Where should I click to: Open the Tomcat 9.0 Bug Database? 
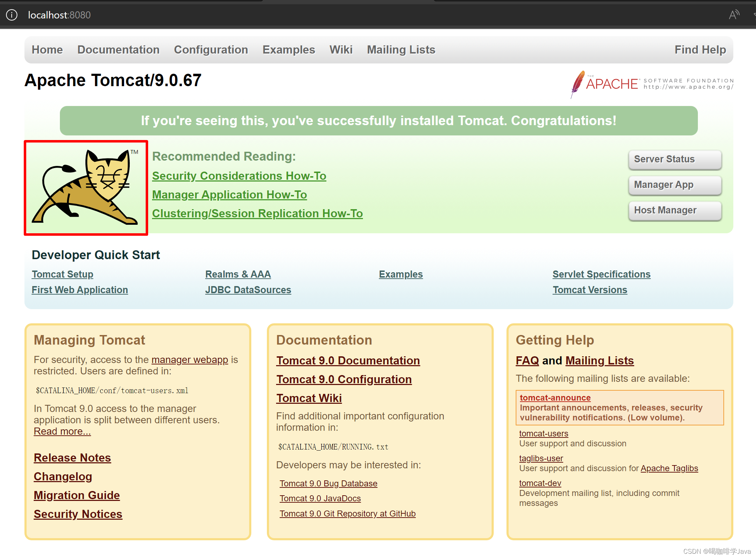click(x=328, y=483)
